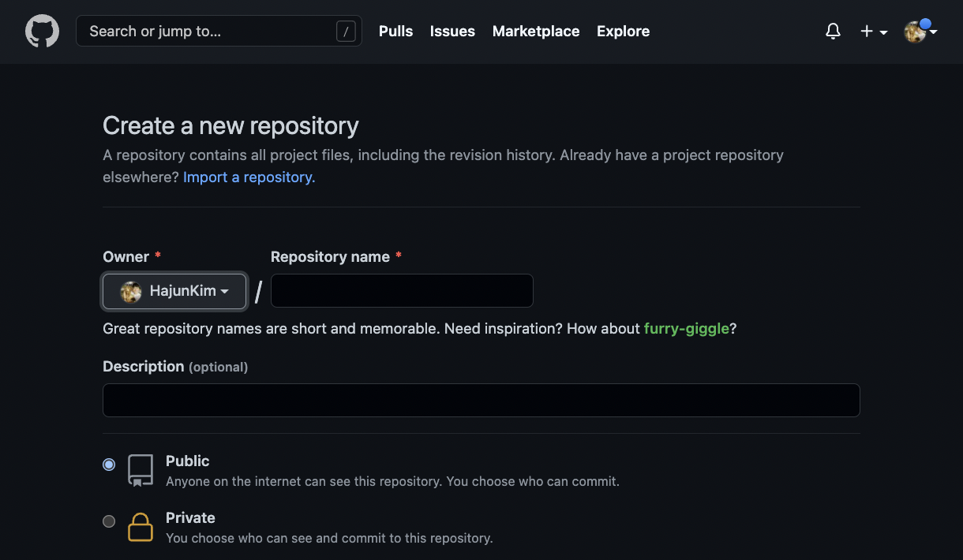
Task: Open Marketplace in the header
Action: 536,32
